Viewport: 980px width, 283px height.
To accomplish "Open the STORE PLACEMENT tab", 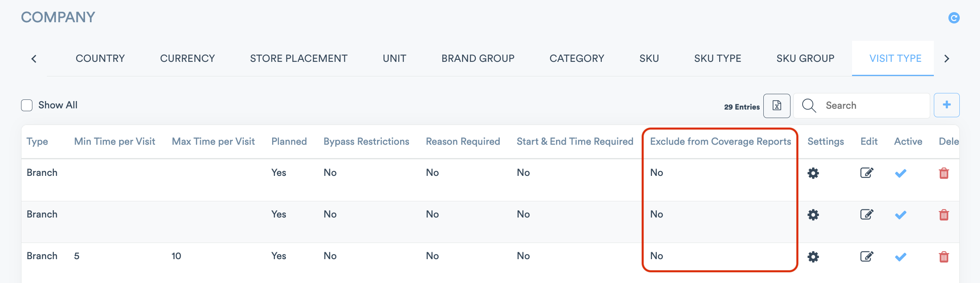I will pyautogui.click(x=298, y=59).
